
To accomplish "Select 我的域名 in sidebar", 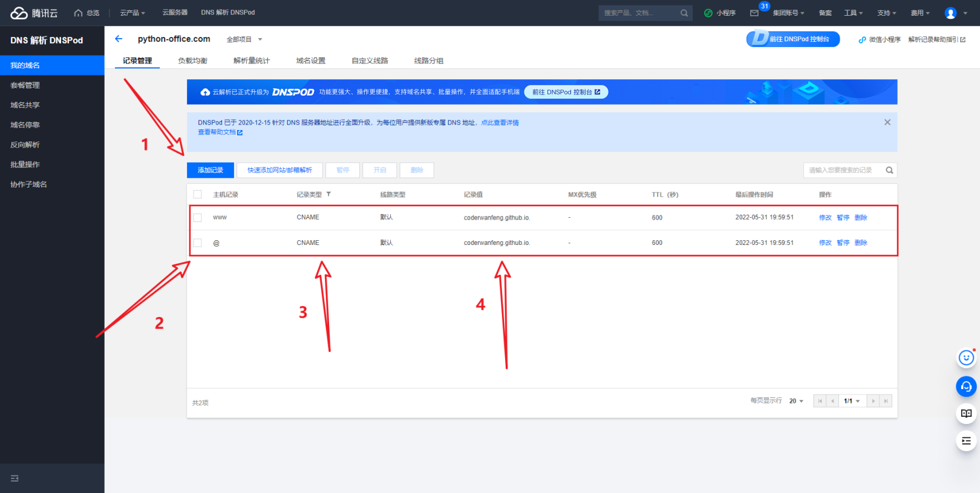I will [x=52, y=65].
